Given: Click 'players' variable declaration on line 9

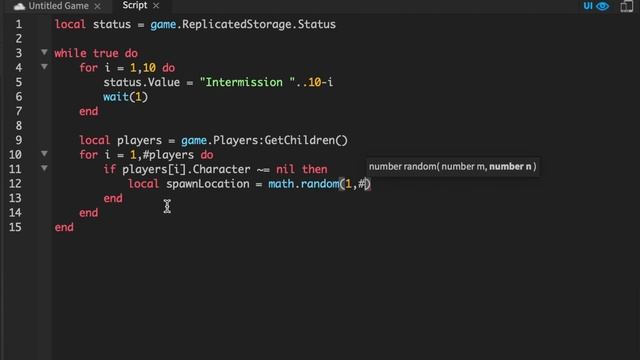Looking at the screenshot, I should [x=139, y=141].
